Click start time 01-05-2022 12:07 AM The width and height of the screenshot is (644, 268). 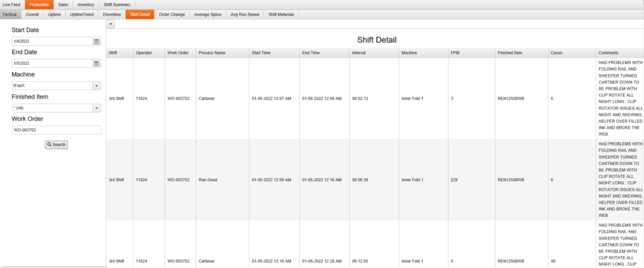pos(272,99)
